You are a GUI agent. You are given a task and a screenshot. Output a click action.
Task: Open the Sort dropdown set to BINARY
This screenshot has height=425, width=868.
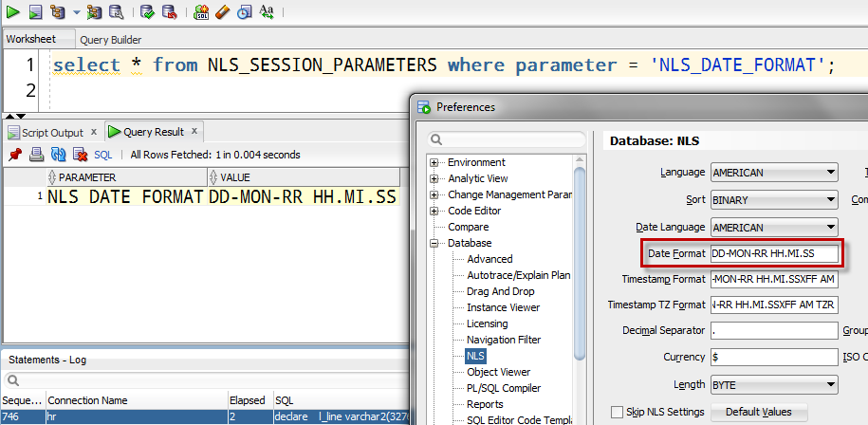click(774, 200)
